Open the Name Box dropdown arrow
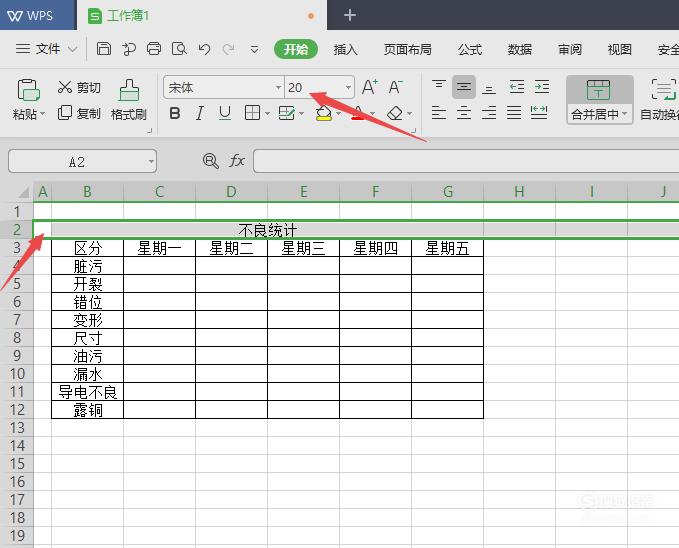 tap(151, 162)
